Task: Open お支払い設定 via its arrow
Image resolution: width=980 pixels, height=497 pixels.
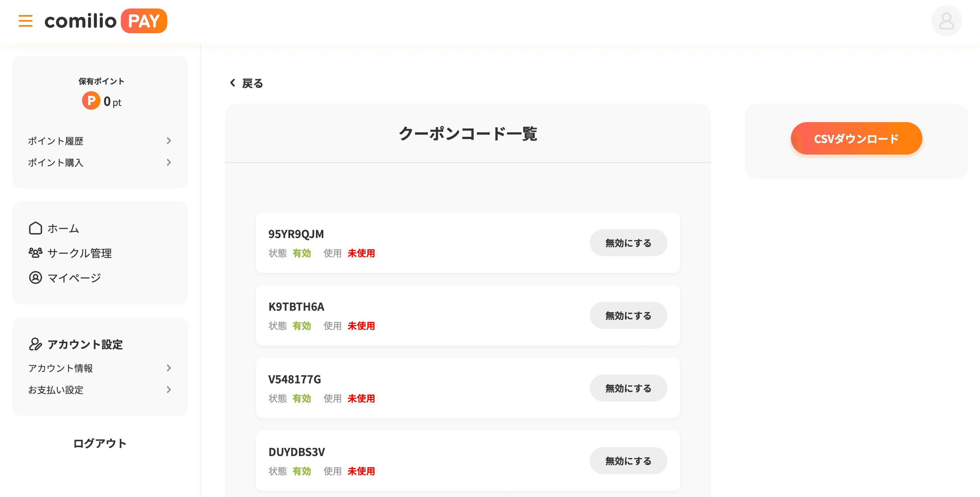Action: (168, 390)
